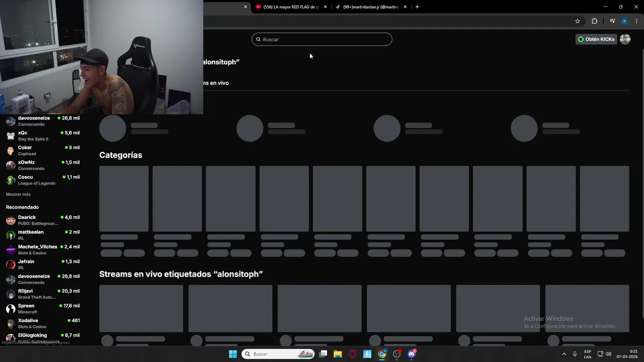The width and height of the screenshot is (644, 362).
Task: Click the Windows taskbar Buscar search box
Action: (x=278, y=354)
